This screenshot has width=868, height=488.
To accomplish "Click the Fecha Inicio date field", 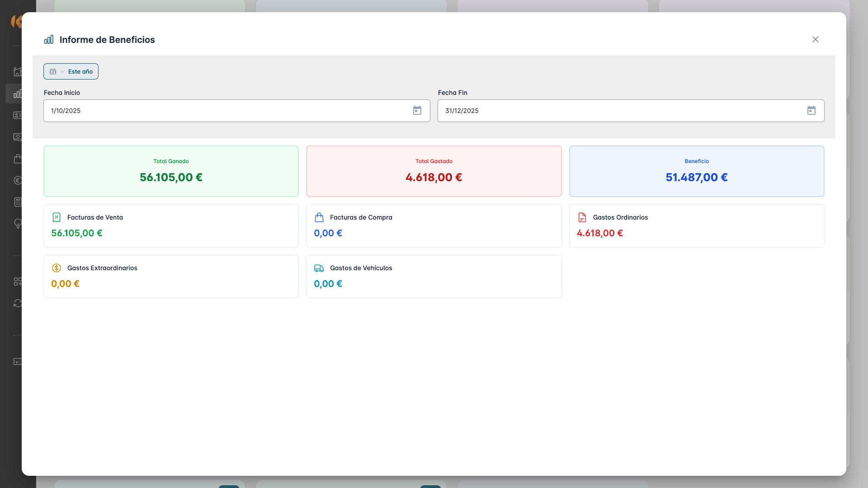I will tap(226, 111).
